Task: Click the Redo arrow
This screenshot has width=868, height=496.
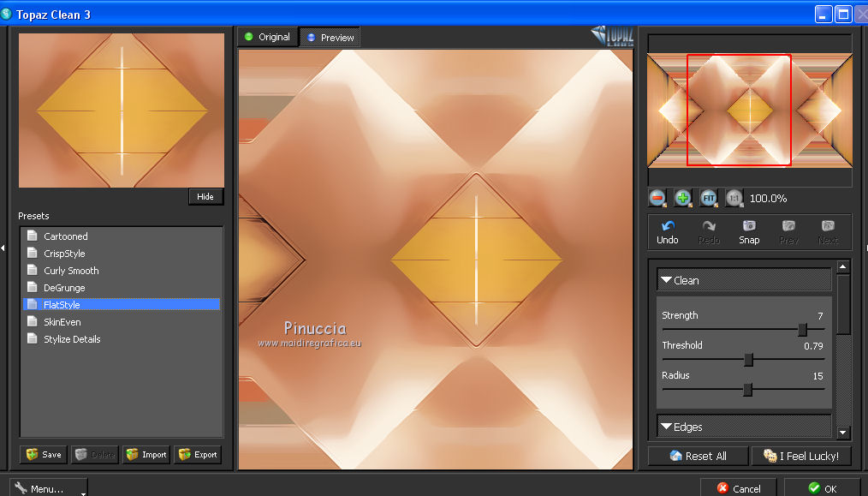Action: point(709,232)
